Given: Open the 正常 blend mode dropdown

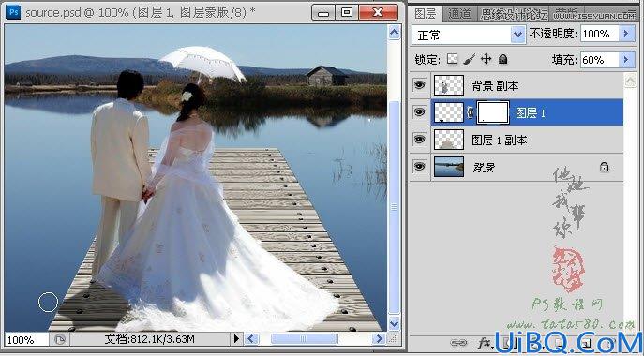Looking at the screenshot, I should coord(517,35).
